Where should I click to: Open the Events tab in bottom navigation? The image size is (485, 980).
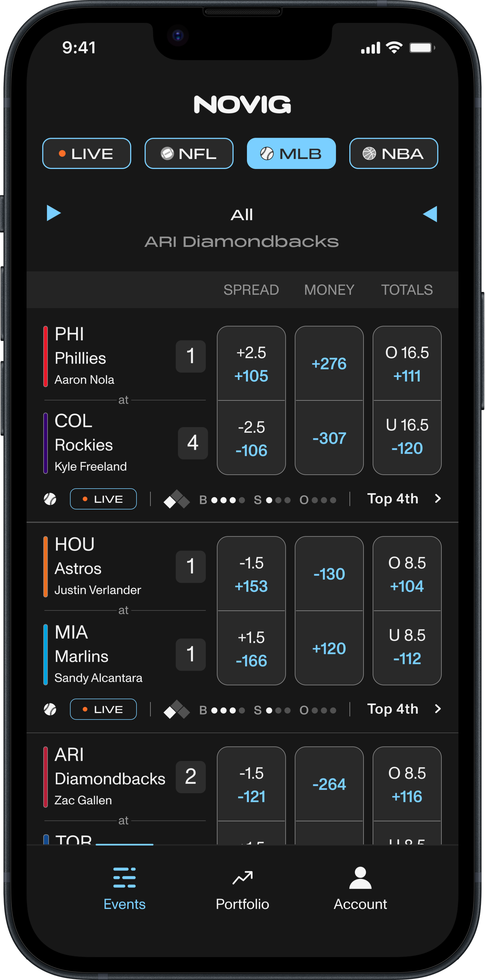pos(124,888)
